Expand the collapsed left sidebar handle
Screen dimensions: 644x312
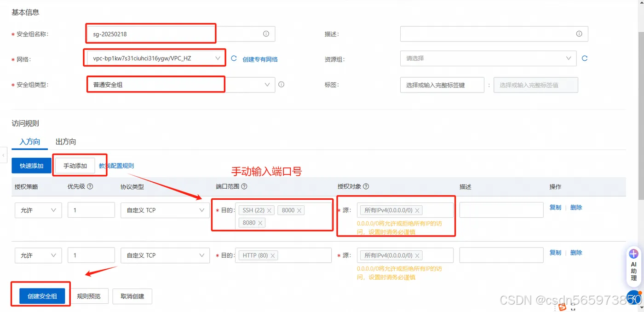click(3, 155)
